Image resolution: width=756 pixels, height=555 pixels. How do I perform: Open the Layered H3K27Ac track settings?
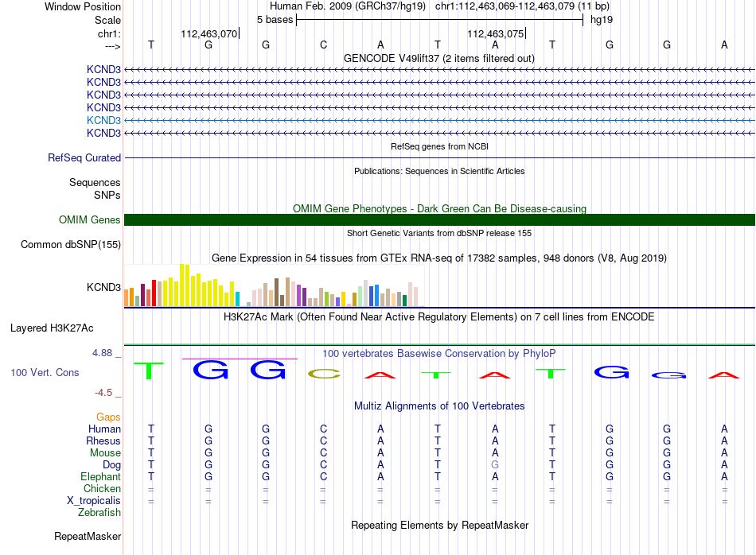point(52,328)
